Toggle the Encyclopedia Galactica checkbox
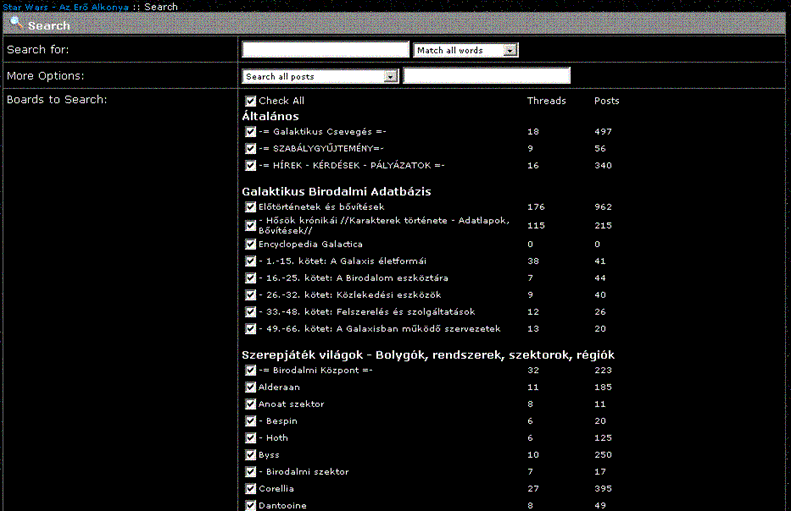The image size is (791, 511). coord(251,244)
